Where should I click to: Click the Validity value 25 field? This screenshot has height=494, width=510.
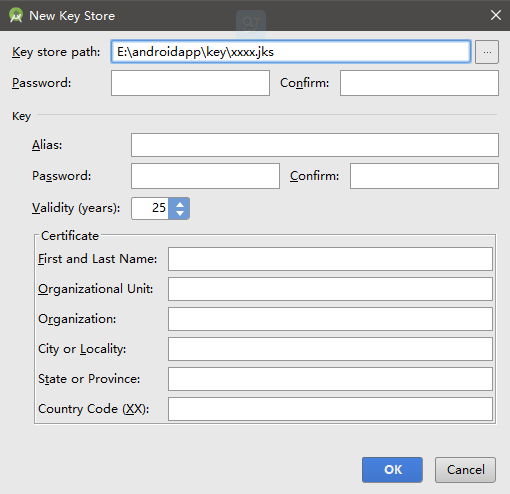pyautogui.click(x=150, y=208)
